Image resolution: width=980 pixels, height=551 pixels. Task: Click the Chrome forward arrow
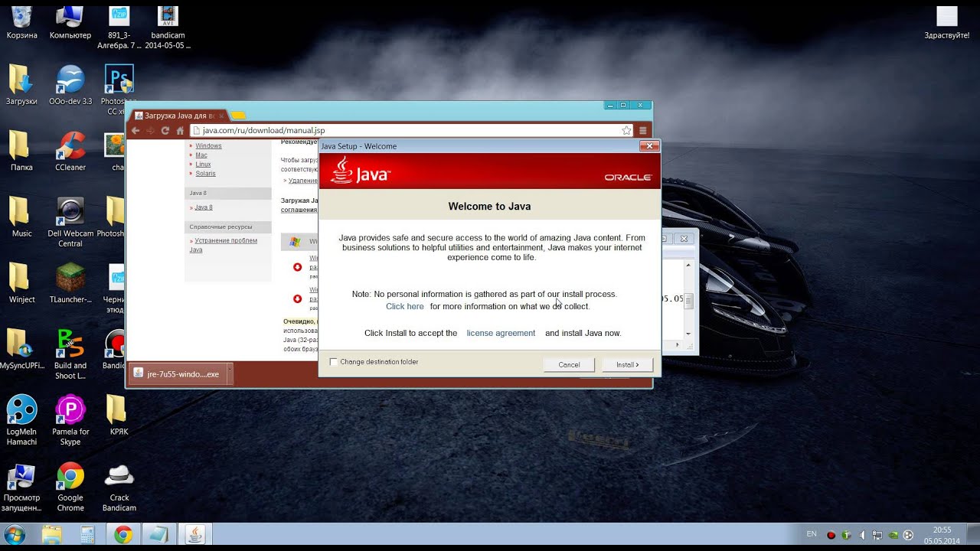pyautogui.click(x=150, y=131)
